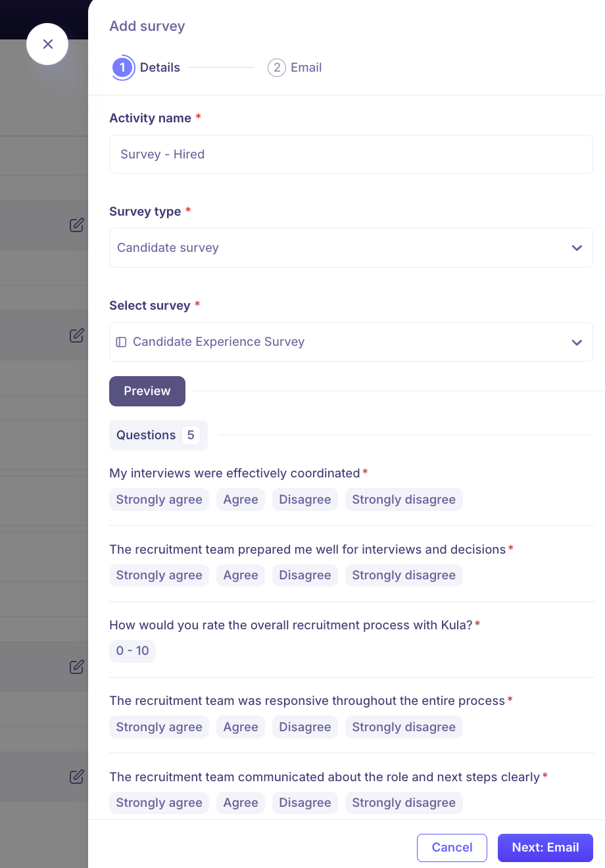Click the step 1 Details circle icon
Viewport: 605px width, 868px height.
tap(122, 68)
